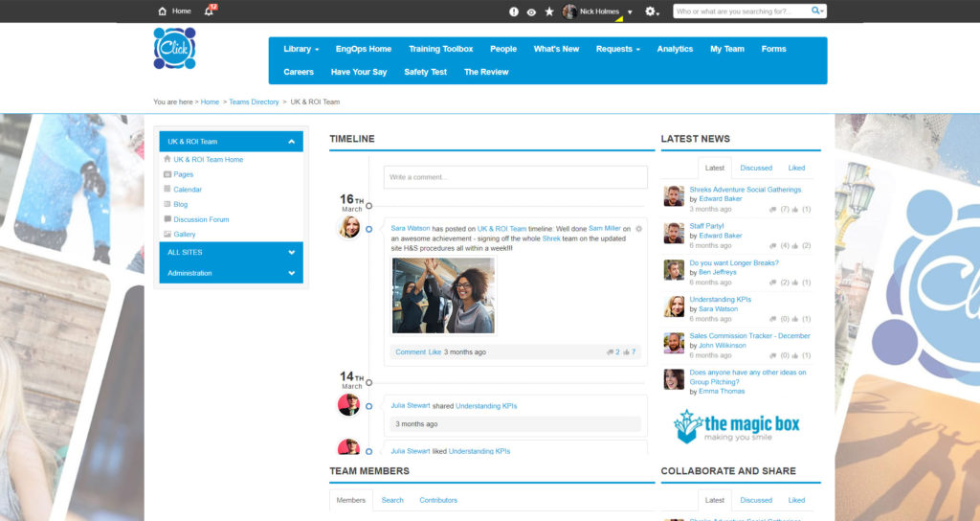980x521 pixels.
Task: Click the star favourites icon
Action: (549, 11)
